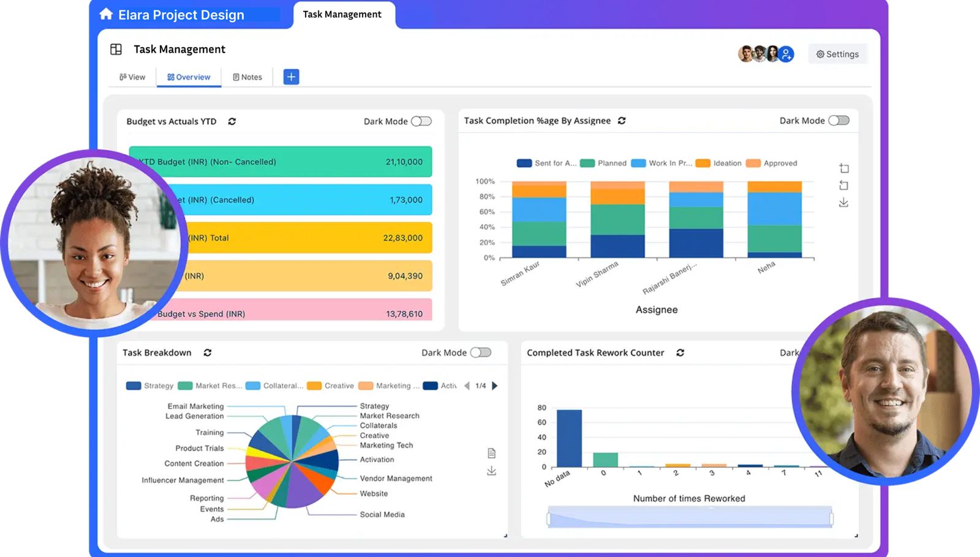Image resolution: width=980 pixels, height=557 pixels.
Task: Open the dashboard layout icon beside Task Management
Action: 116,49
